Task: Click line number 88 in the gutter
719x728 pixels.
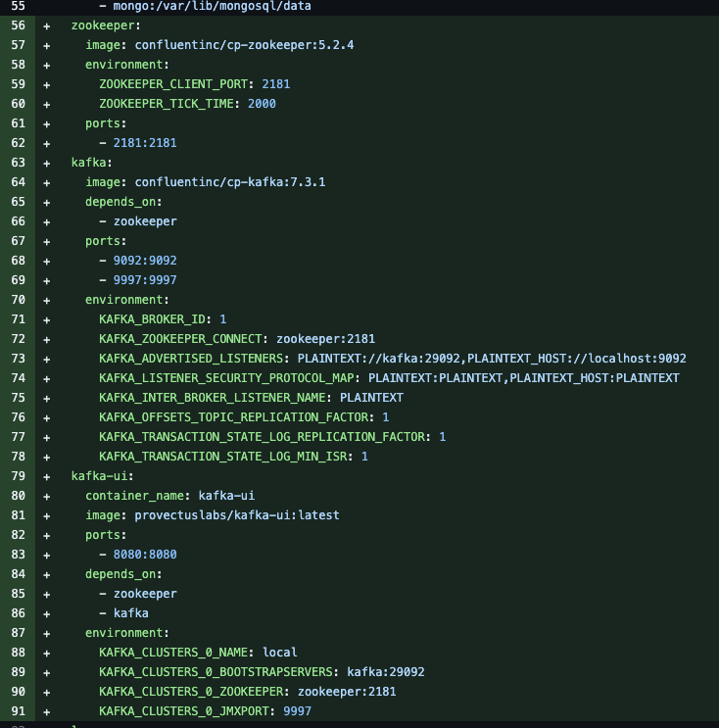Action: tap(18, 653)
